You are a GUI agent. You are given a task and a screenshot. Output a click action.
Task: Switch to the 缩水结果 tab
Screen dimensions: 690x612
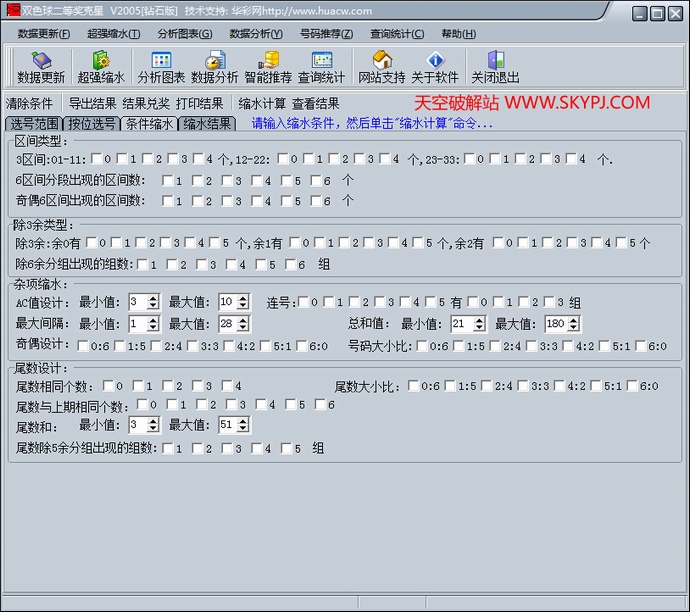(207, 124)
